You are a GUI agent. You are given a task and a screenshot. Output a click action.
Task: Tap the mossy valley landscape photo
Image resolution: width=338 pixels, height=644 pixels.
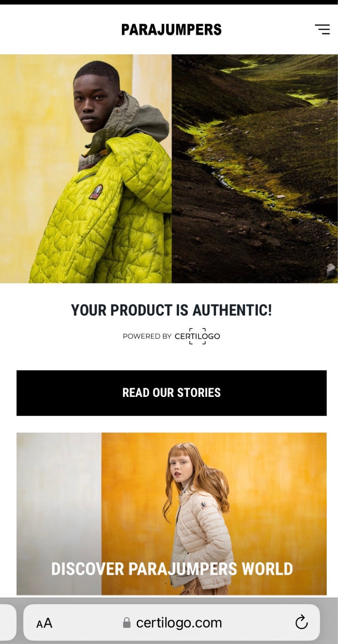point(255,169)
